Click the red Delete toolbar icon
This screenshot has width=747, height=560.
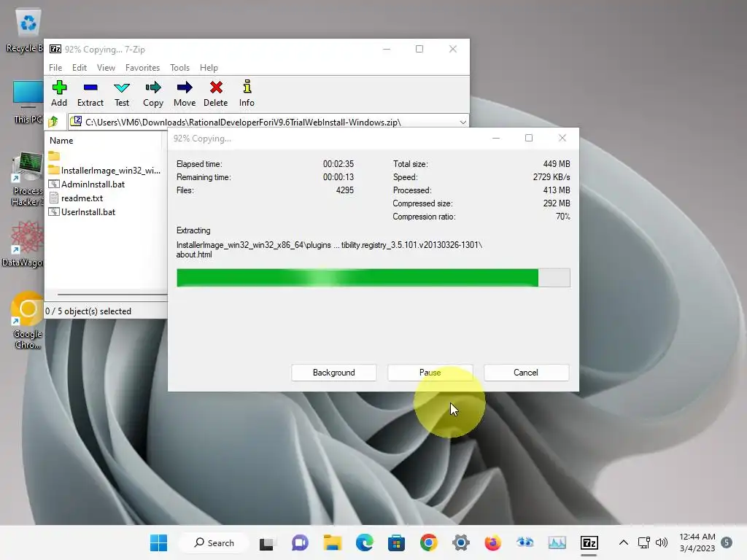[x=216, y=93]
